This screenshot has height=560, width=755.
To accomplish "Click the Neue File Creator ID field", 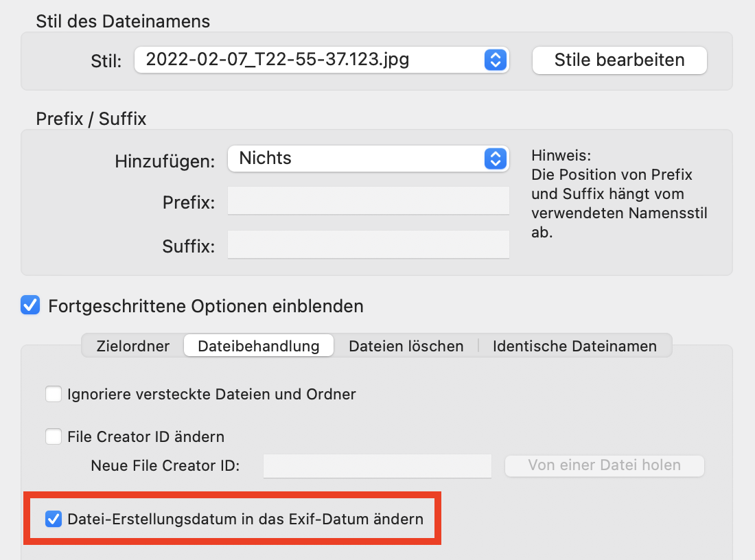I will (377, 466).
